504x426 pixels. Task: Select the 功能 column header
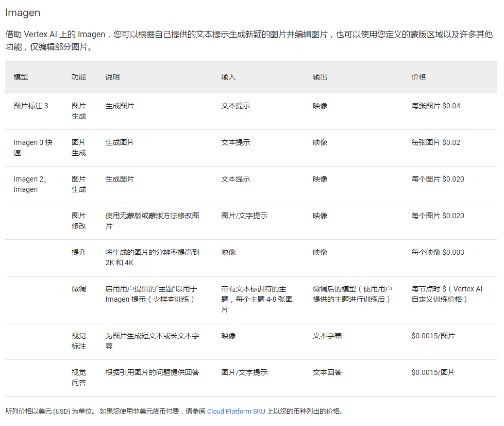(79, 77)
